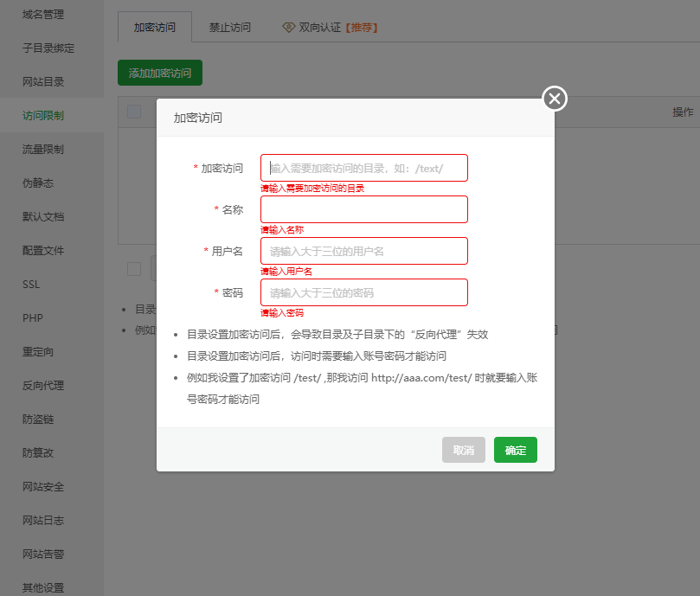Go to the SSL settings menu item
The width and height of the screenshot is (700, 596).
(31, 285)
